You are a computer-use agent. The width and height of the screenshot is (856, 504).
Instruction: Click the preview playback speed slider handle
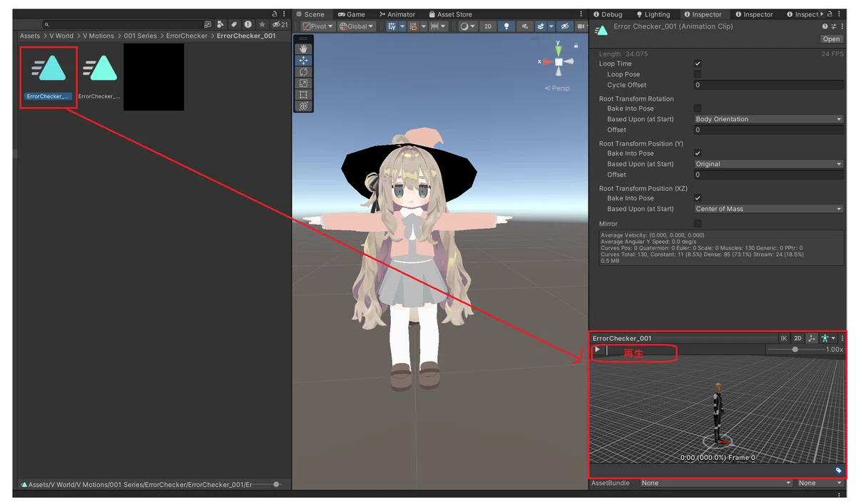[x=795, y=350]
